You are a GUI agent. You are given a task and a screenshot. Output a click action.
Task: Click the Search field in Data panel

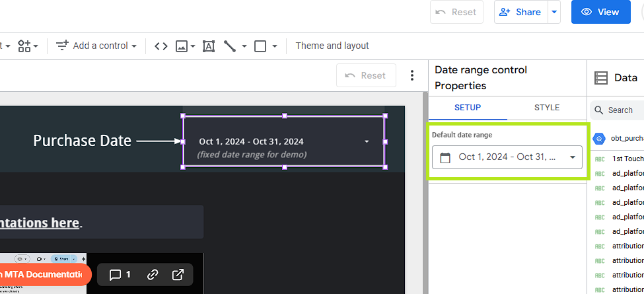617,110
